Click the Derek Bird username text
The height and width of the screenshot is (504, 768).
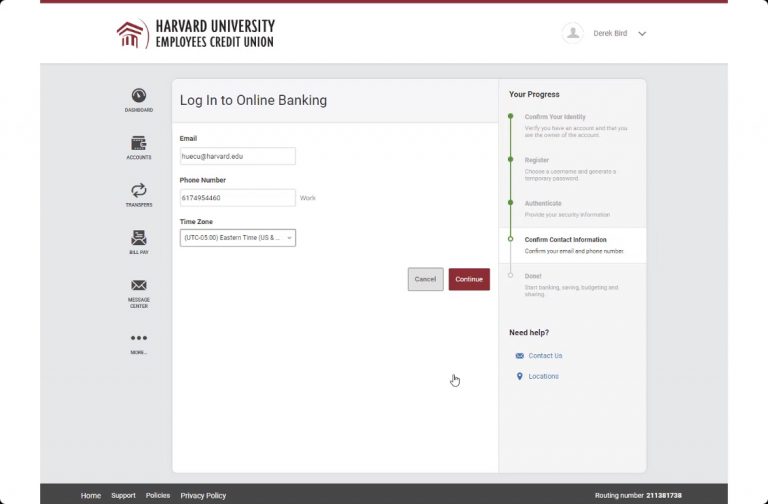[x=610, y=33]
